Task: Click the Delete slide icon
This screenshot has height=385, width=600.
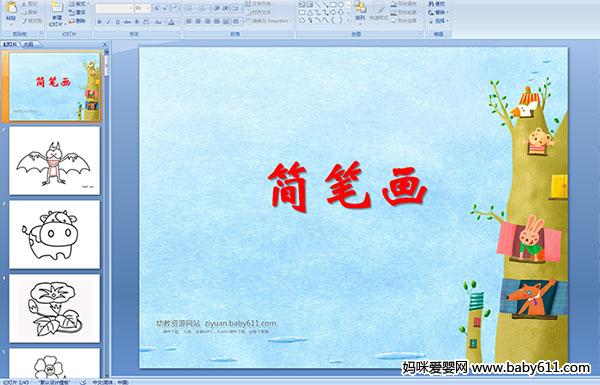Action: (x=77, y=21)
